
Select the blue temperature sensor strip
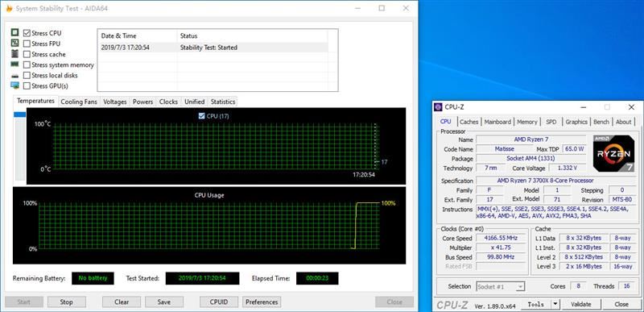(x=20, y=114)
